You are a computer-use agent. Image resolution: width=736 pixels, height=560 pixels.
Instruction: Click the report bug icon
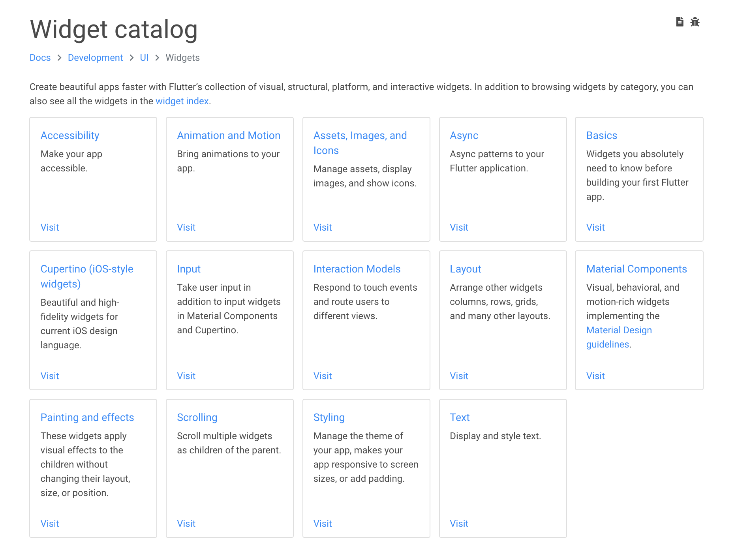point(695,22)
